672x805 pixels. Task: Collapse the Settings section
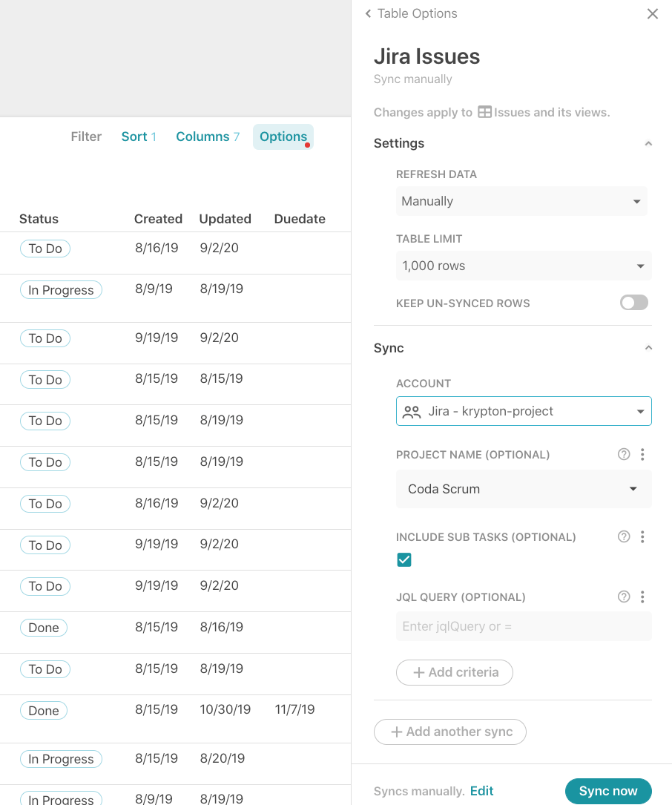click(x=648, y=144)
